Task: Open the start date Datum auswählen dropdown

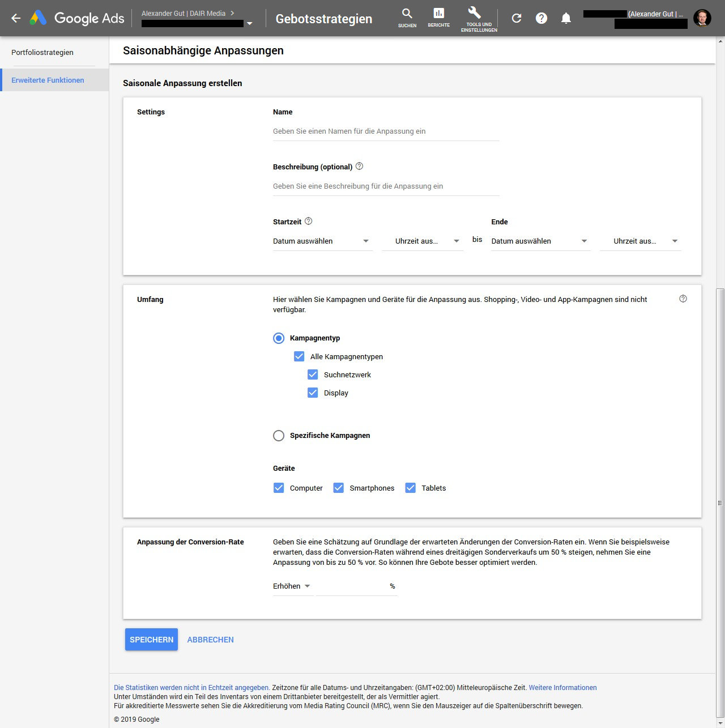Action: [322, 241]
